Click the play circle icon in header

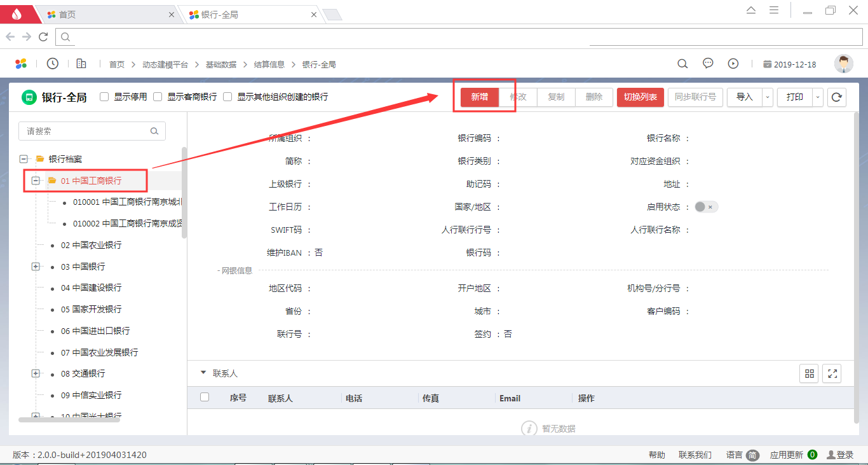coord(733,64)
